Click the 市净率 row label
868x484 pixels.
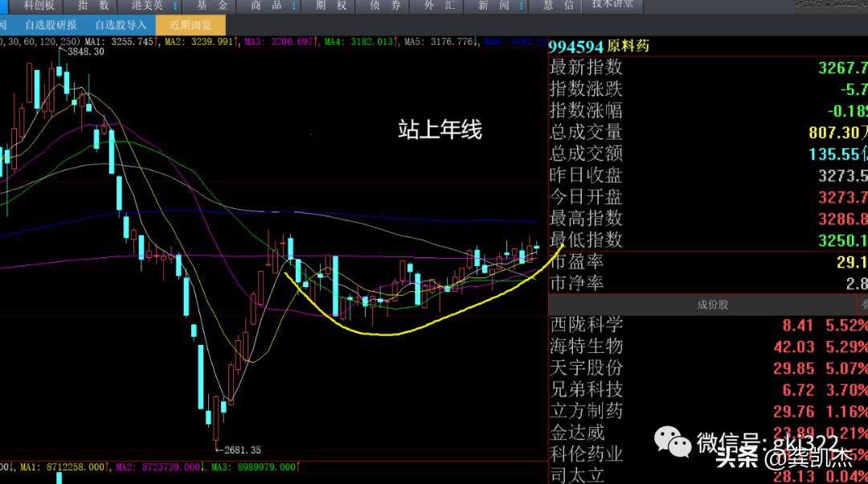tap(577, 284)
